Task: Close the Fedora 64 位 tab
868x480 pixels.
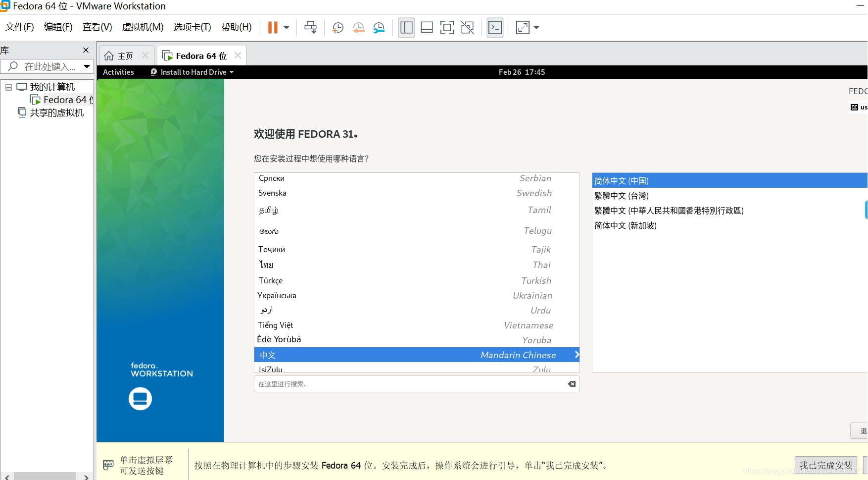Action: [x=238, y=55]
